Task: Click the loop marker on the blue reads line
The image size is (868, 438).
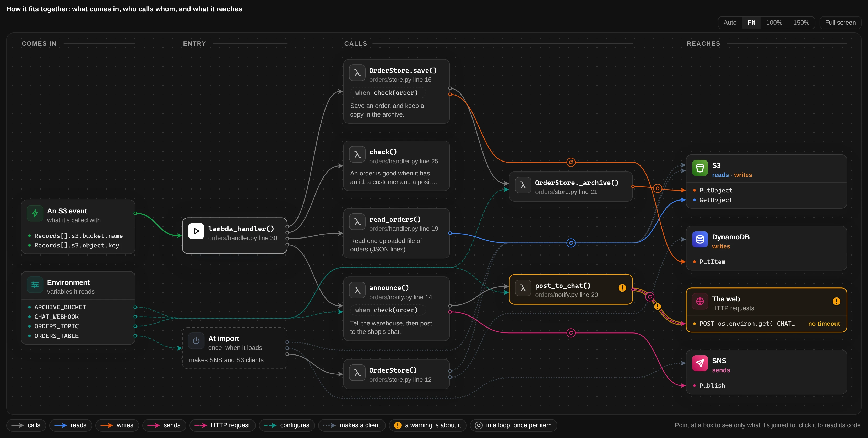Action: [571, 243]
